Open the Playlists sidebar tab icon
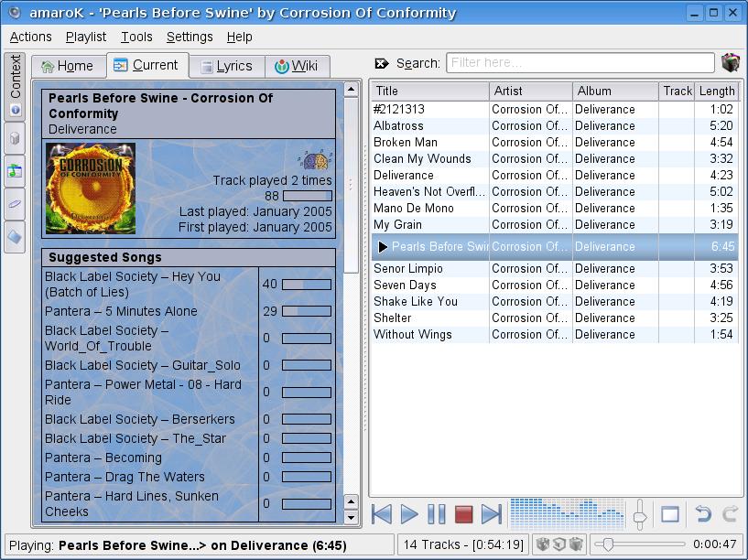The image size is (748, 560). coord(15,170)
